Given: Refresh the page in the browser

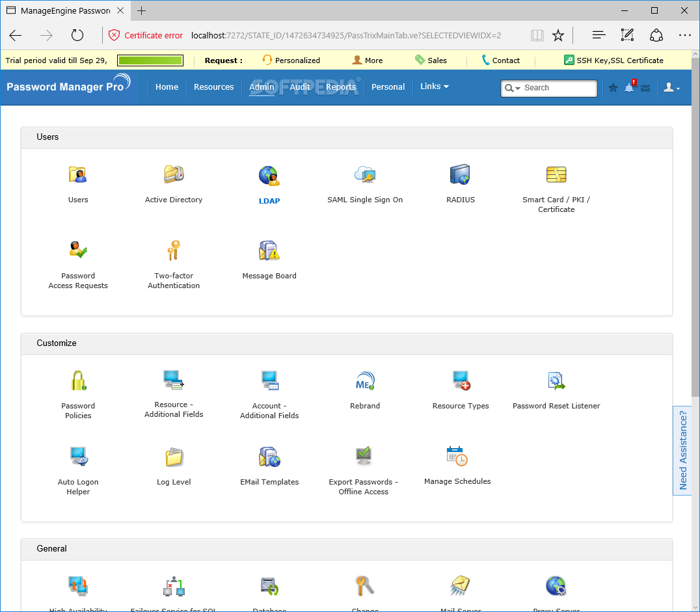Looking at the screenshot, I should click(77, 35).
